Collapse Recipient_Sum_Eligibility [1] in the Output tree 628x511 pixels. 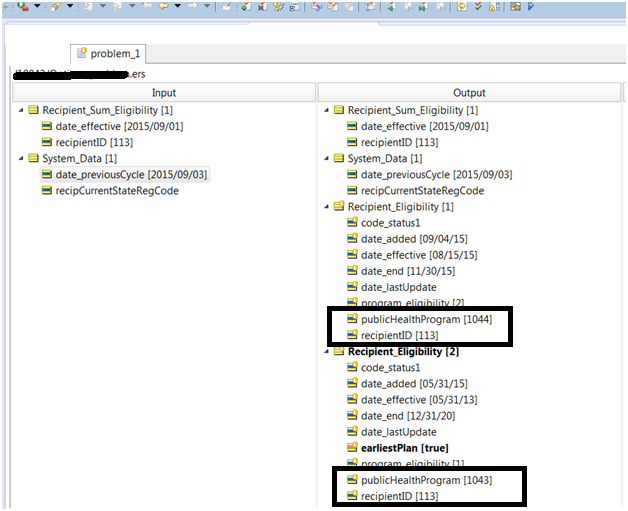point(326,110)
